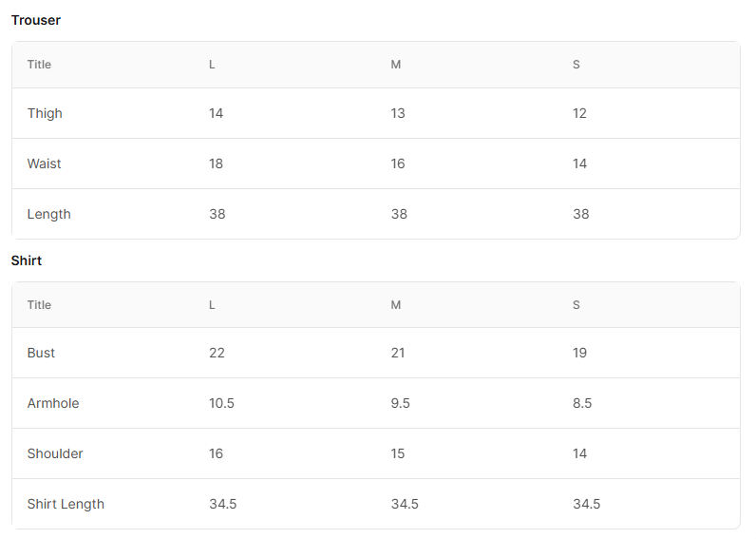Click the Shoulder row label

55,453
